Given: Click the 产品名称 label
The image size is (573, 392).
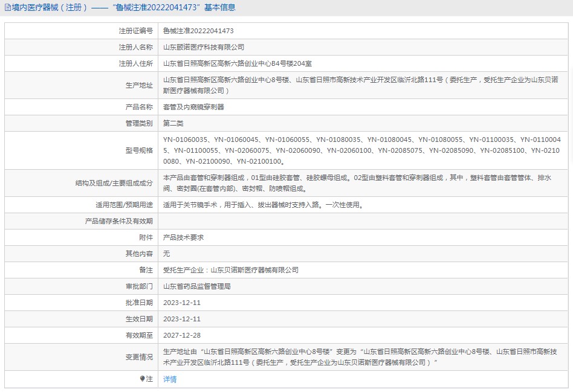Looking at the screenshot, I should pos(139,107).
